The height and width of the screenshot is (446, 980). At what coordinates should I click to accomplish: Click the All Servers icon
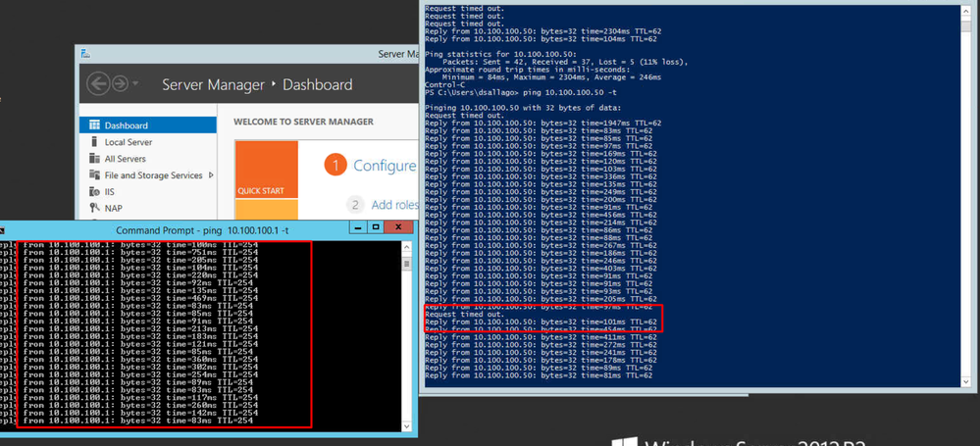pos(94,159)
